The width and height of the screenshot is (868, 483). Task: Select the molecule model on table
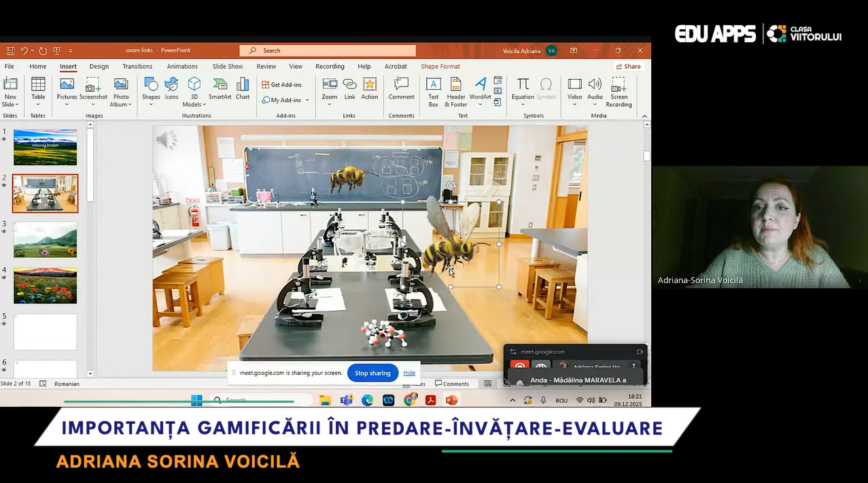tap(384, 333)
